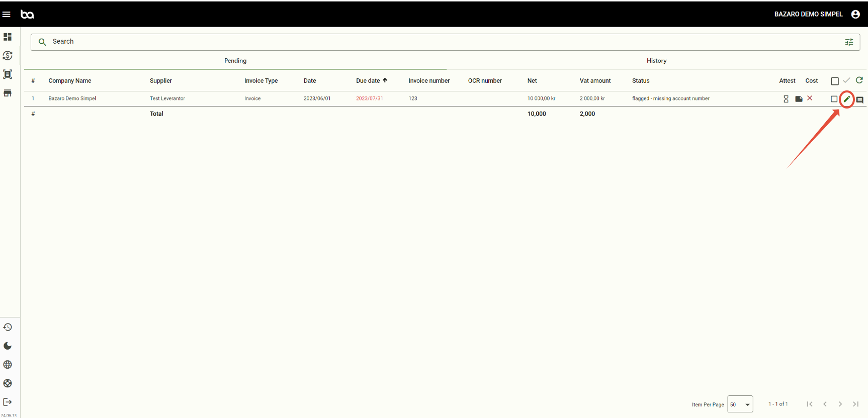This screenshot has width=868, height=418.
Task: Click the VAT amount 2 000,00 kr
Action: [x=592, y=98]
